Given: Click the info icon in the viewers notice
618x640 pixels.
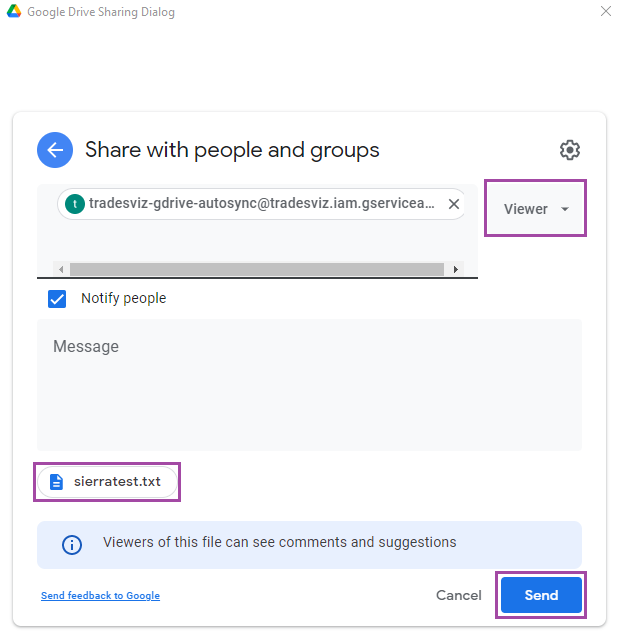Looking at the screenshot, I should [72, 544].
